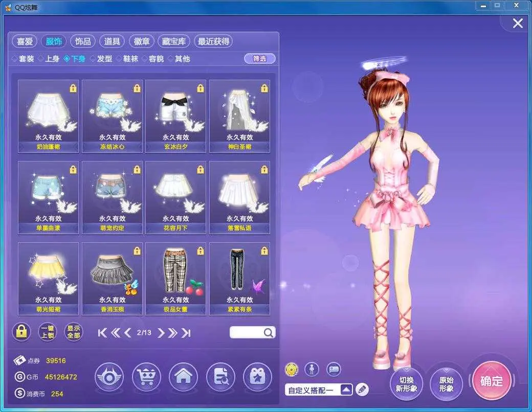This screenshot has width=532, height=412.
Task: Select the 下身 category filter
Action: tap(75, 59)
